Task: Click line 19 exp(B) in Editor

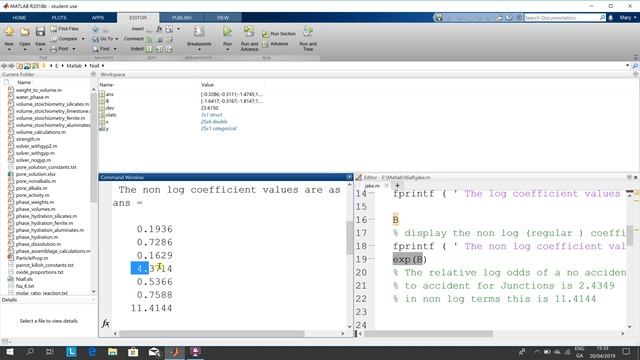Action: [x=409, y=259]
